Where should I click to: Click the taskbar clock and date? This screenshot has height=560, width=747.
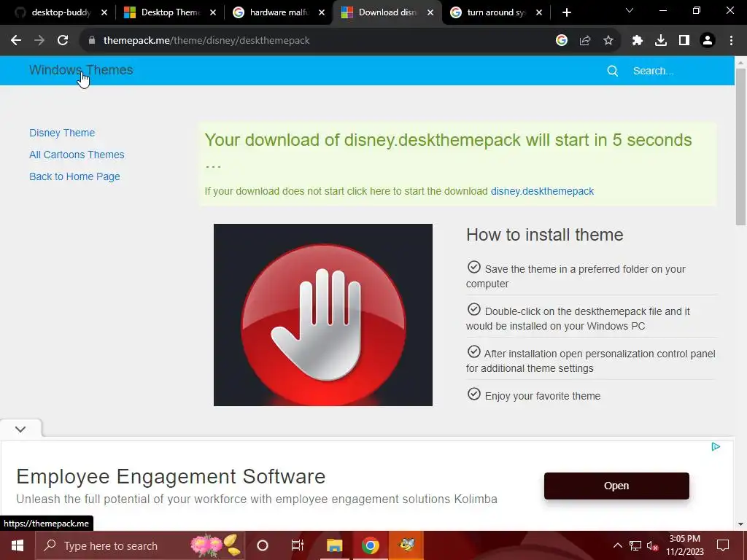pos(684,545)
